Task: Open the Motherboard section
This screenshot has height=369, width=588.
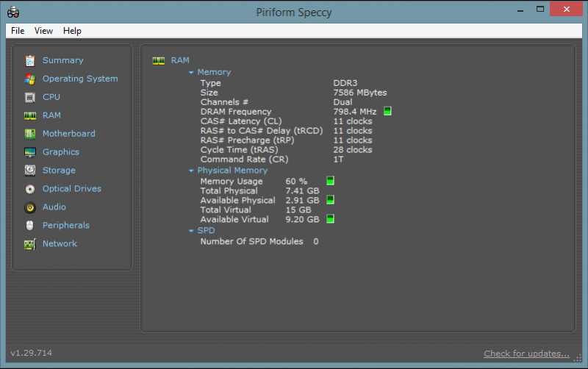Action: (x=69, y=134)
